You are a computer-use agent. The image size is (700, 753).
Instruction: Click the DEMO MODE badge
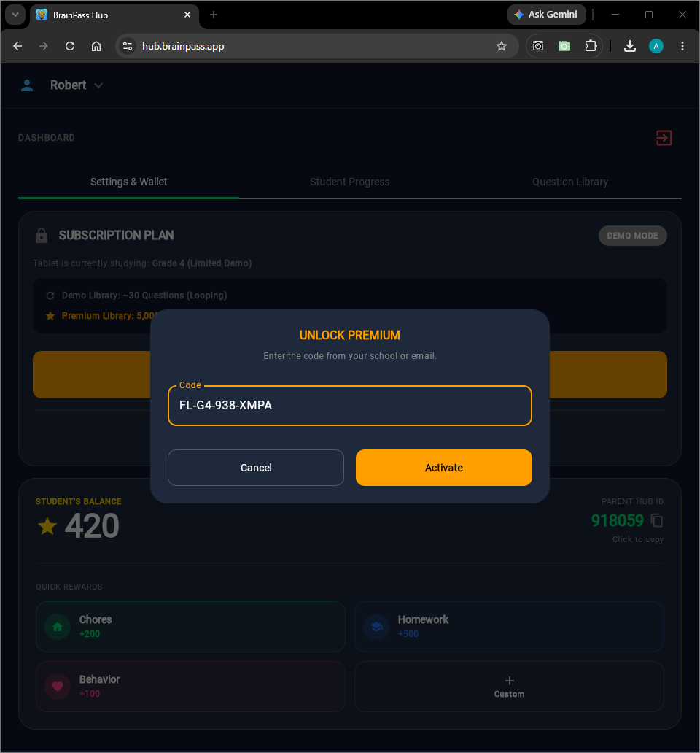click(x=632, y=236)
